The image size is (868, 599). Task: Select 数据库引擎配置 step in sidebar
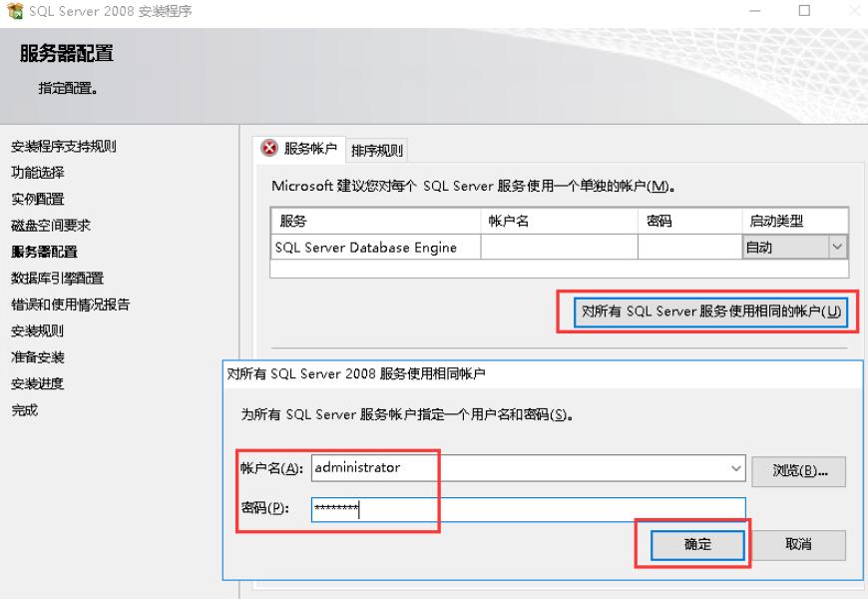58,279
